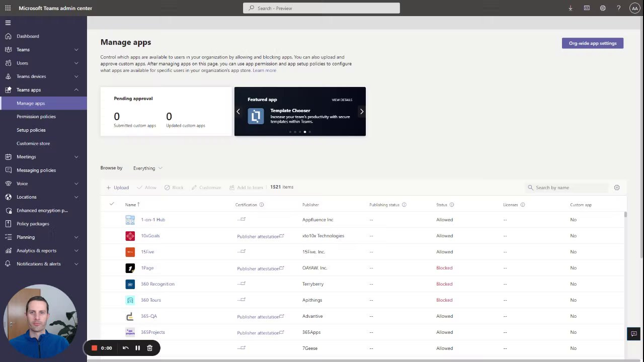This screenshot has width=644, height=362.
Task: Click the Publishing status info icon
Action: 404,205
